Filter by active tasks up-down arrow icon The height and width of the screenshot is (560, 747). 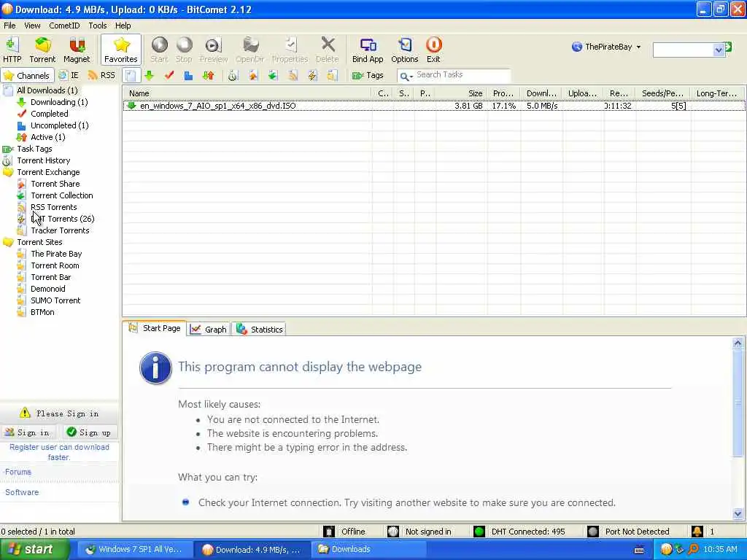click(x=208, y=75)
